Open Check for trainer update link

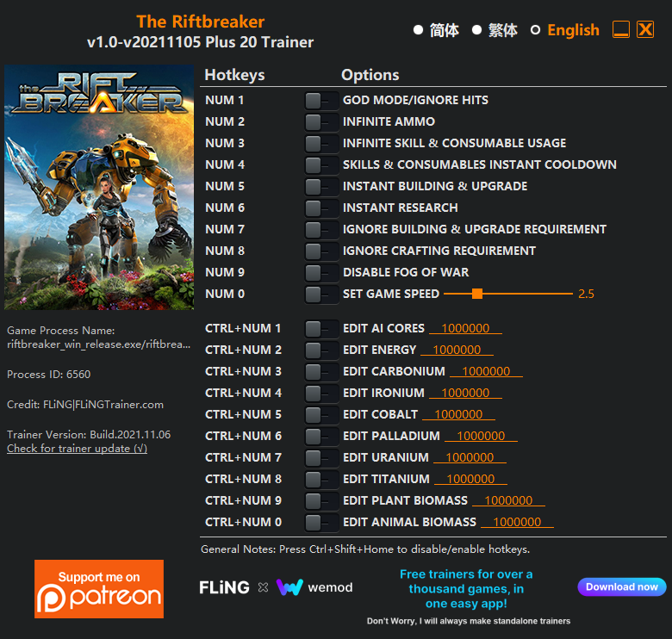pos(78,449)
